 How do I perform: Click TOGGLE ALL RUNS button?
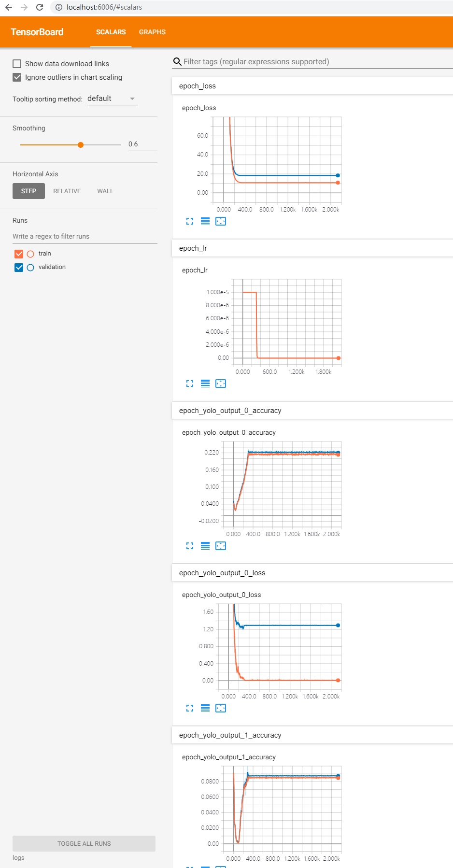[84, 843]
